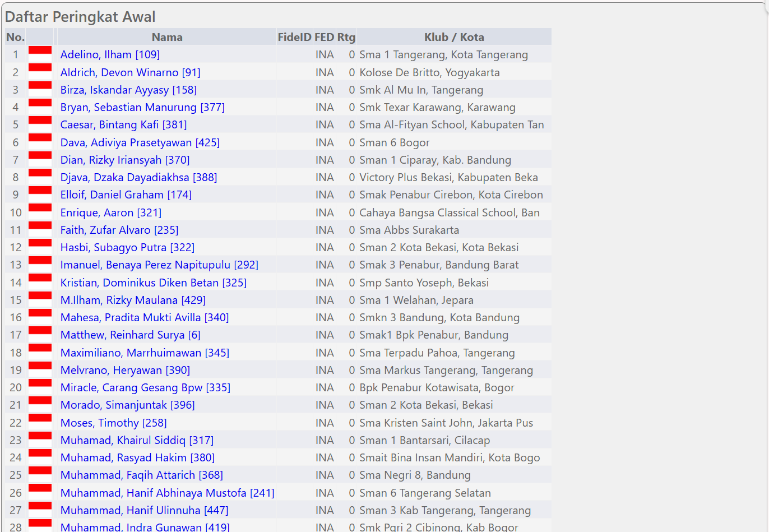Viewport: 769px width, 532px height.
Task: Open player Maximiliano, Marrhuimawan [345]
Action: 145,353
